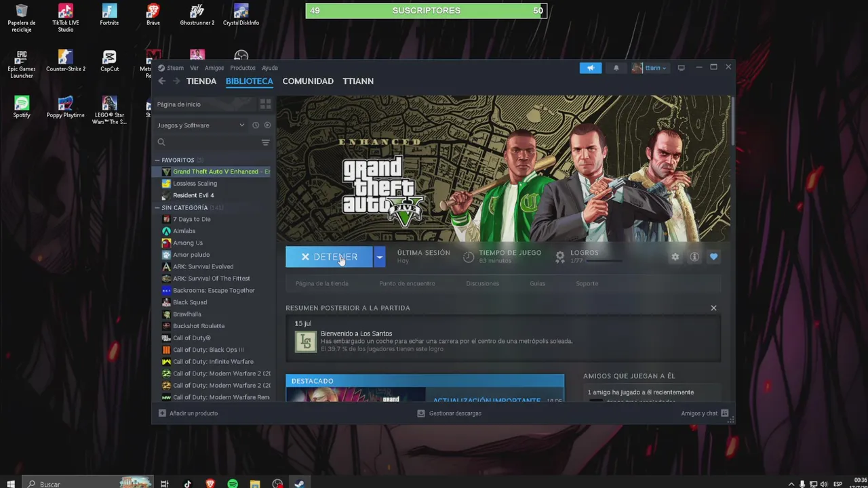This screenshot has height=488, width=868.
Task: Open the TTIANN profile tab
Action: click(358, 81)
